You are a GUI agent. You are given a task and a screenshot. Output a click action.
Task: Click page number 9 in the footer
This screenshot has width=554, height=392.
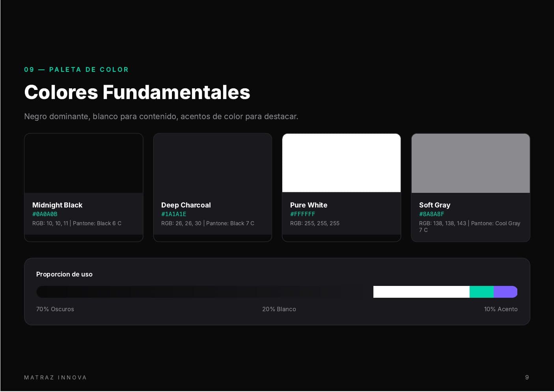pos(527,377)
